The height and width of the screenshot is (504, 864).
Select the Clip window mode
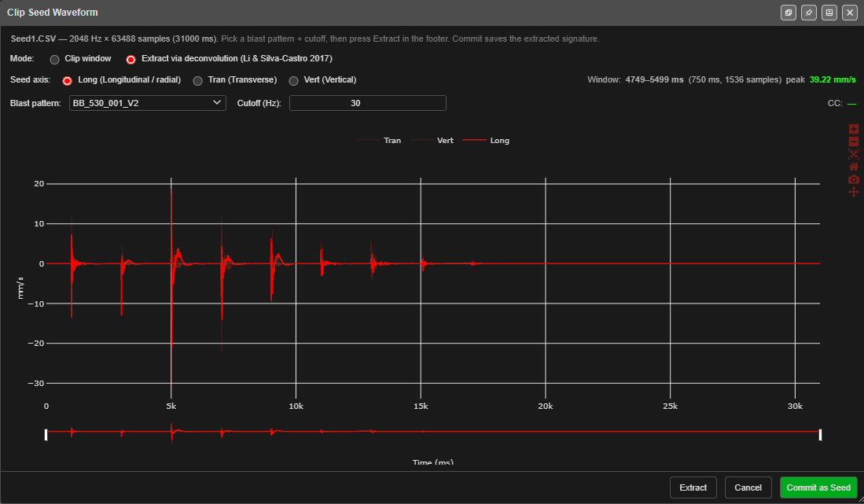click(x=54, y=60)
